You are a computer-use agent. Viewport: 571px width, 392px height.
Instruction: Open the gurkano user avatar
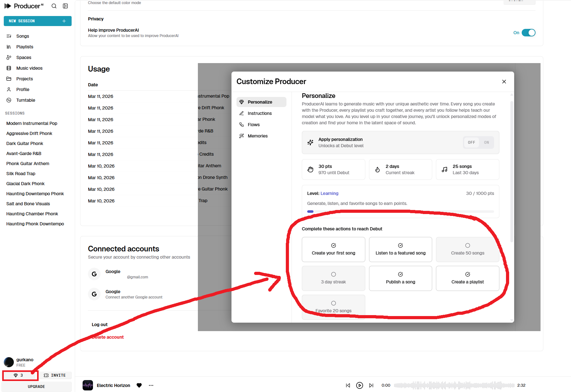point(9,362)
